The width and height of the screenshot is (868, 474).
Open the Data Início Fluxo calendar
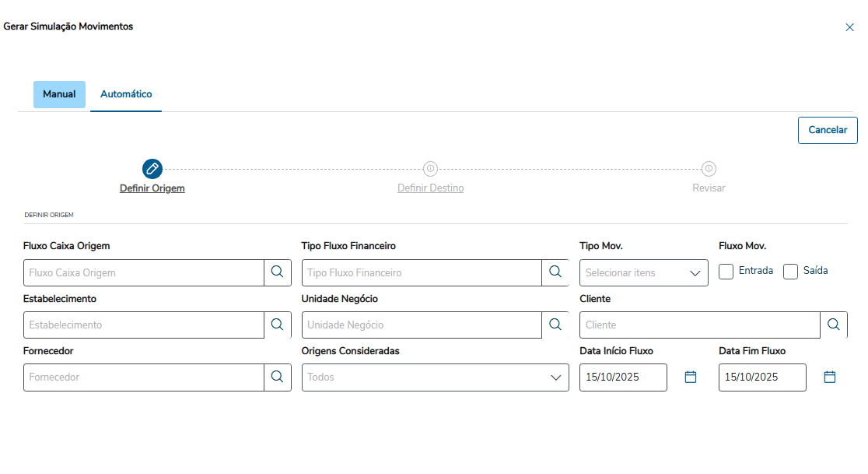pos(691,377)
